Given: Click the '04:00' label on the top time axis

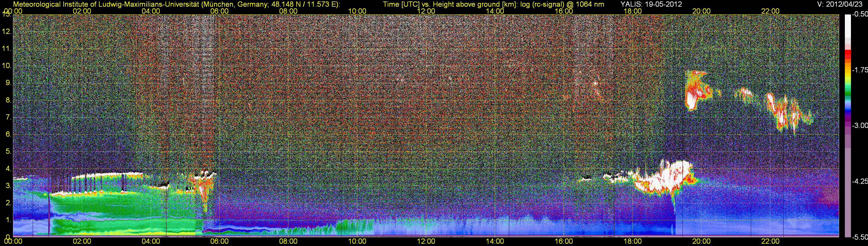Looking at the screenshot, I should (151, 11).
